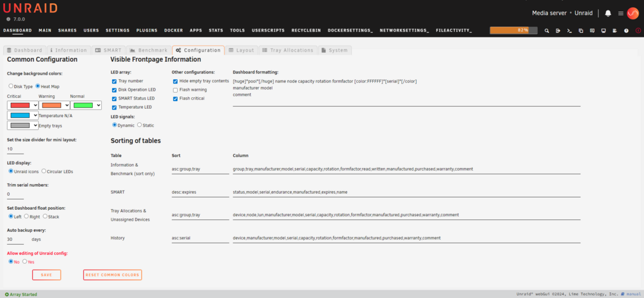
Task: Toggle Disk Operation LED checkbox
Action: click(x=114, y=90)
